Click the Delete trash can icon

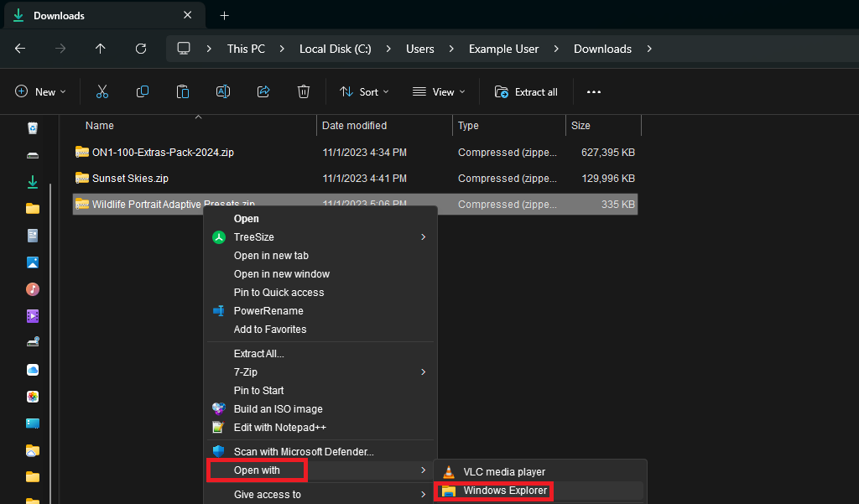[304, 92]
